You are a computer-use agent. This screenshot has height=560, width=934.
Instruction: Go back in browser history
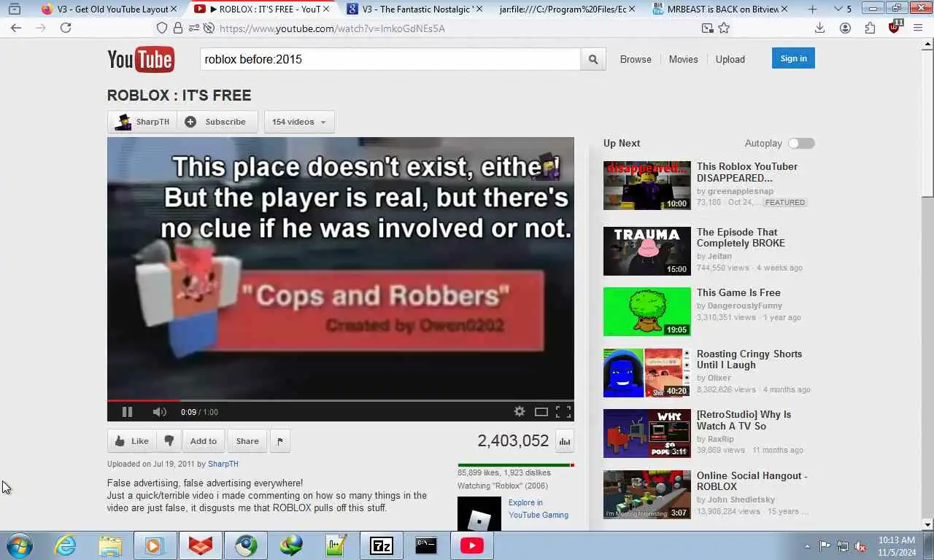pos(16,28)
